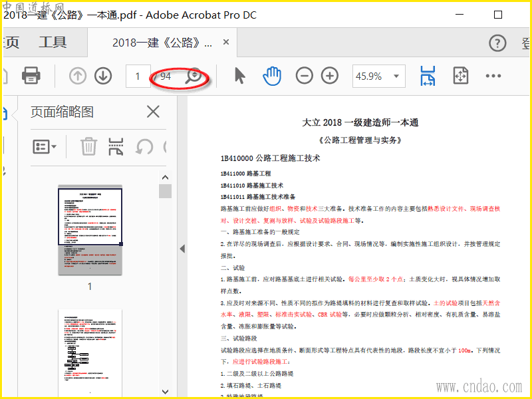Click the Fit Width scrolling icon

coord(428,76)
